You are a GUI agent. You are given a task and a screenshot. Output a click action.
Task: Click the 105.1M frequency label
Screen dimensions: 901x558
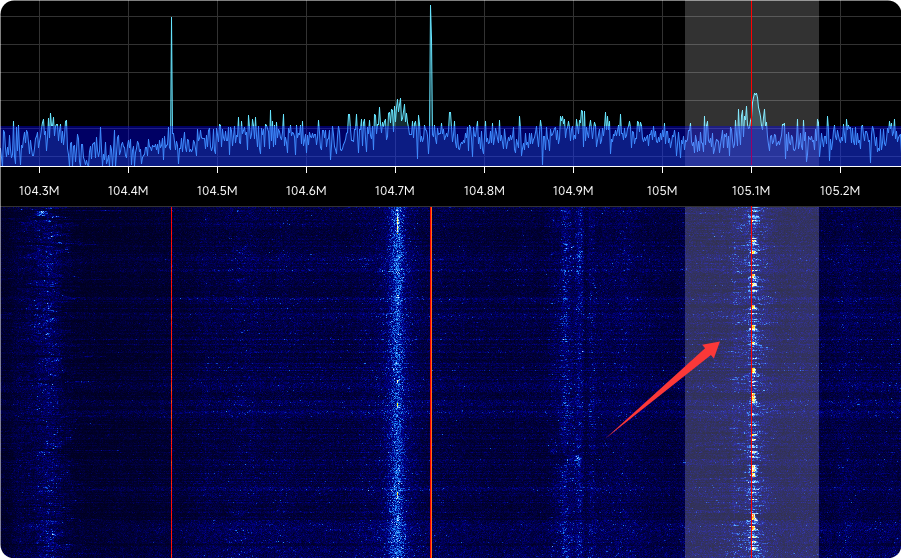tap(751, 191)
